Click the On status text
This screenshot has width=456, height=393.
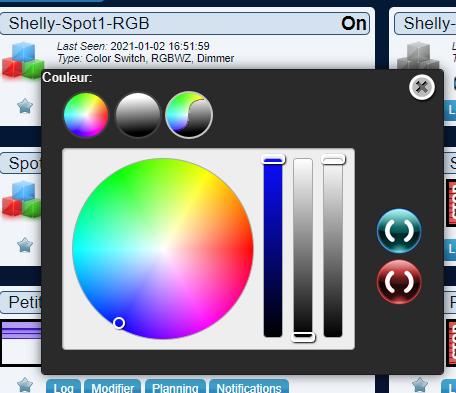pos(354,23)
